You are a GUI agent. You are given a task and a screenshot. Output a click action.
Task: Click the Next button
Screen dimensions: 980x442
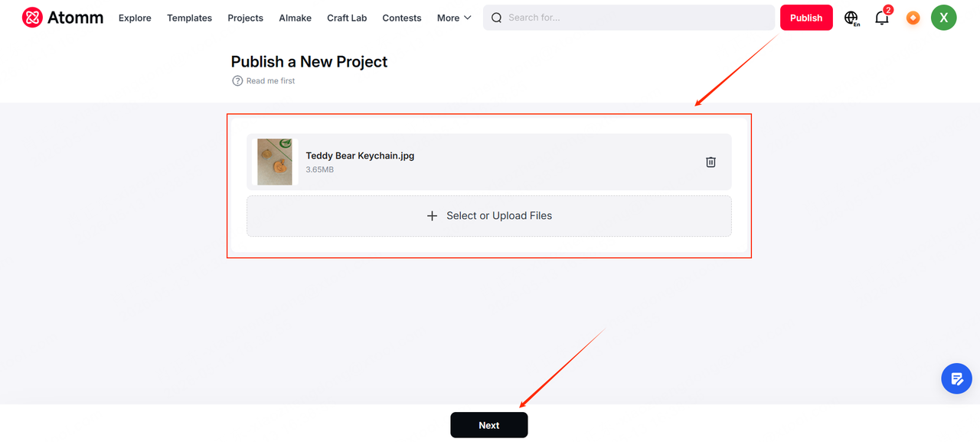pos(489,425)
